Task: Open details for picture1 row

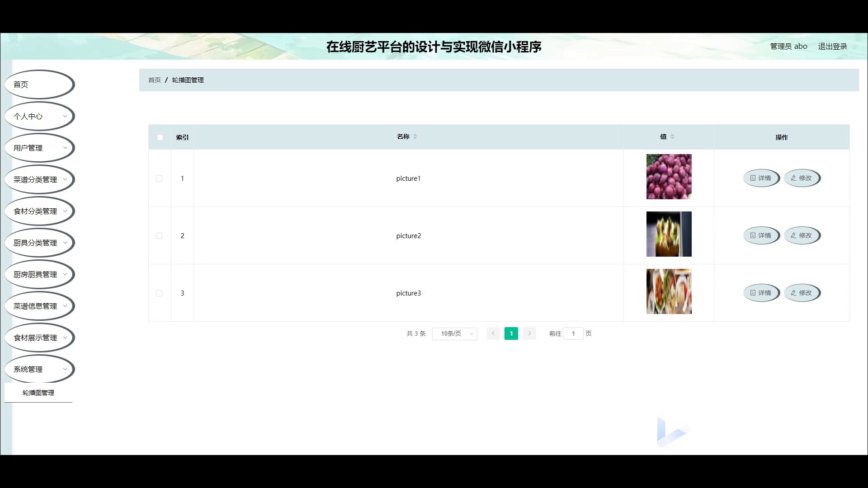Action: [x=761, y=178]
